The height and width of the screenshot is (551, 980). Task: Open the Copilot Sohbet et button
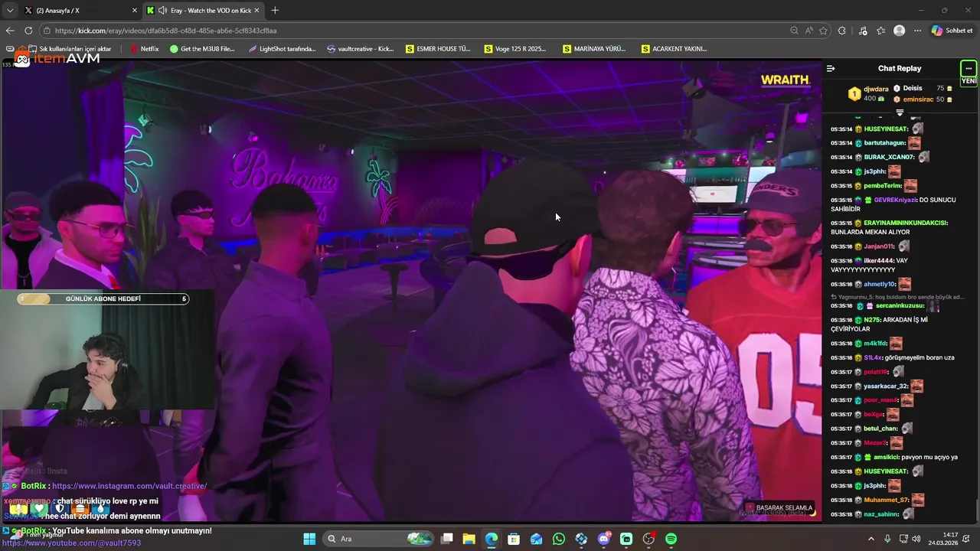coord(952,31)
